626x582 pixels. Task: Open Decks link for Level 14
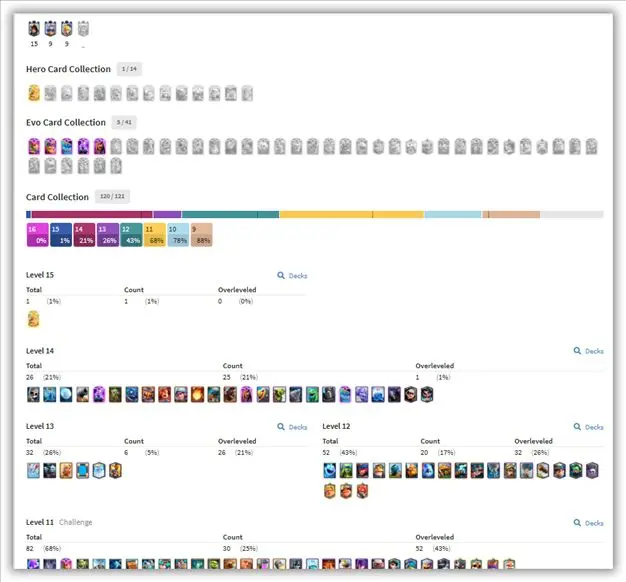[x=588, y=351]
